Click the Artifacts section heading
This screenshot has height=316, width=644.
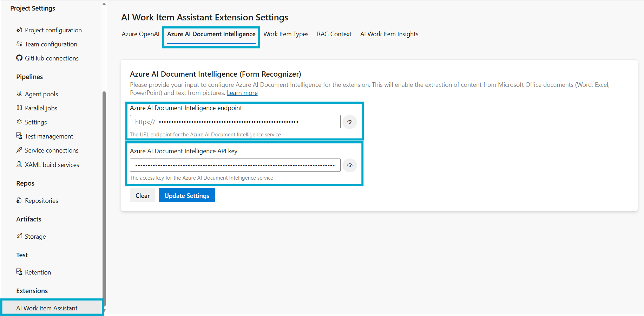(29, 219)
